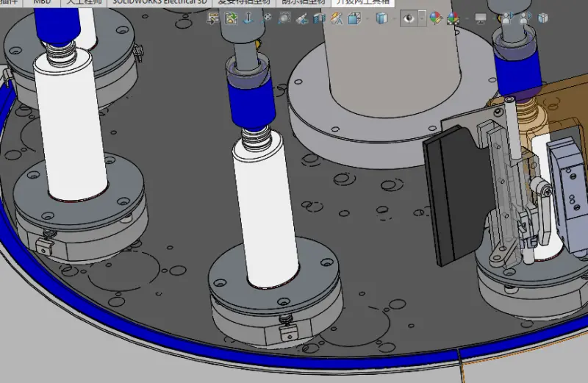Click the Zoom to Fit icon
Screen dimensions: 588x383
tap(213, 18)
